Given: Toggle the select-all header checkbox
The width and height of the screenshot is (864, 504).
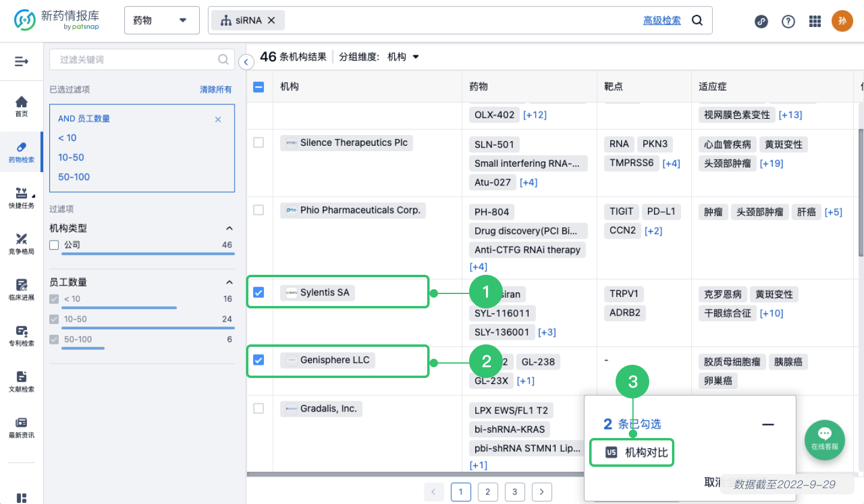Looking at the screenshot, I should [259, 87].
